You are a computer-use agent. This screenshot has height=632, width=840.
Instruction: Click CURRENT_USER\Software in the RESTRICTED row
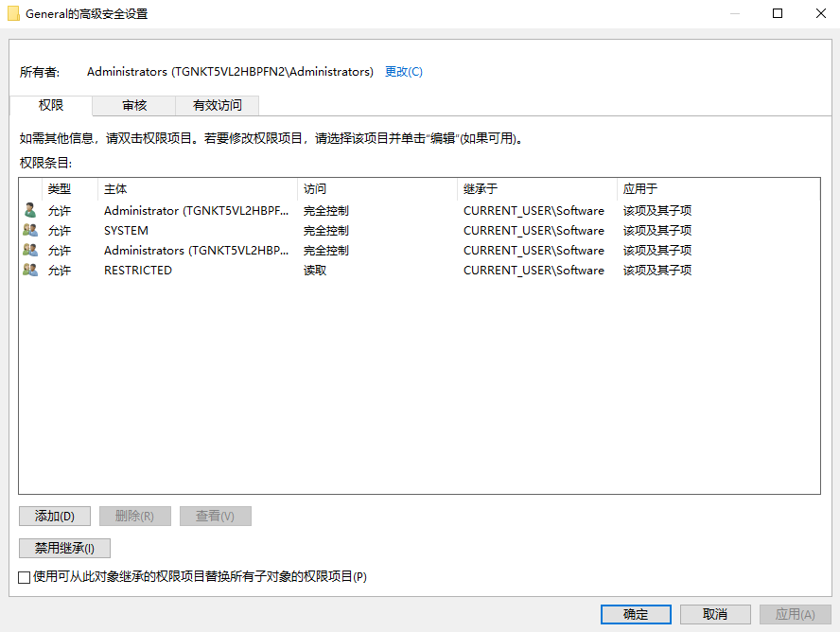point(534,271)
